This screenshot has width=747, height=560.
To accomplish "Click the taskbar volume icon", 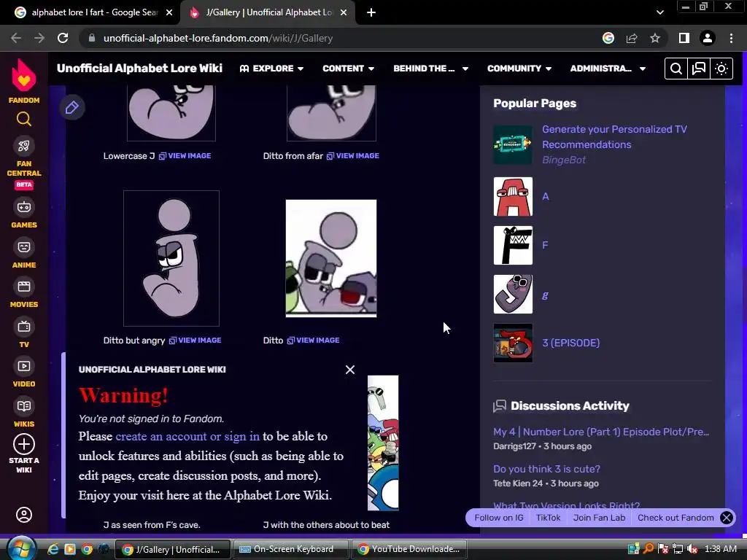I will coord(692,549).
